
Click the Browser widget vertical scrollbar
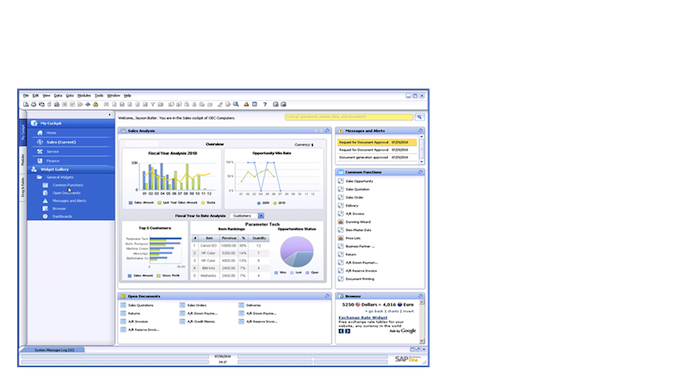(422, 322)
